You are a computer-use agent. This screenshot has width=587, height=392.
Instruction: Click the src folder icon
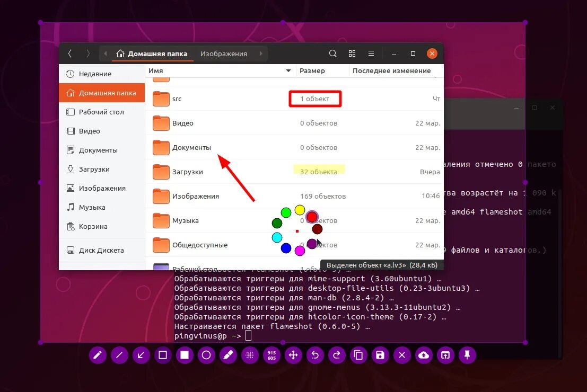pos(161,99)
